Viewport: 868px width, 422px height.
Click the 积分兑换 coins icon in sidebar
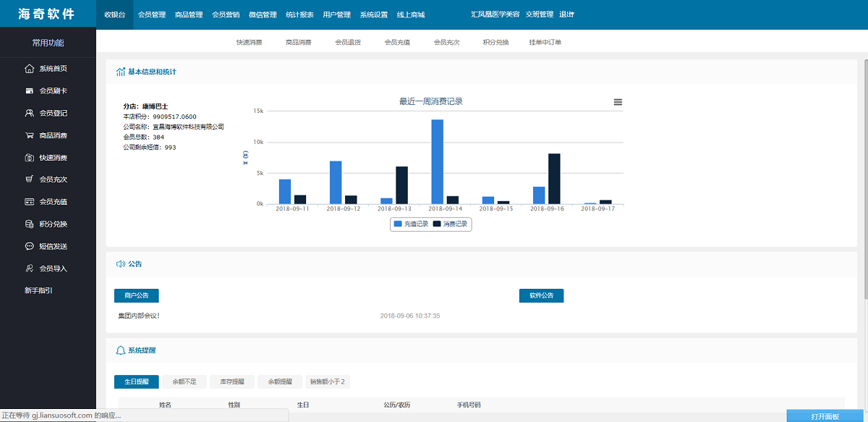tap(30, 224)
